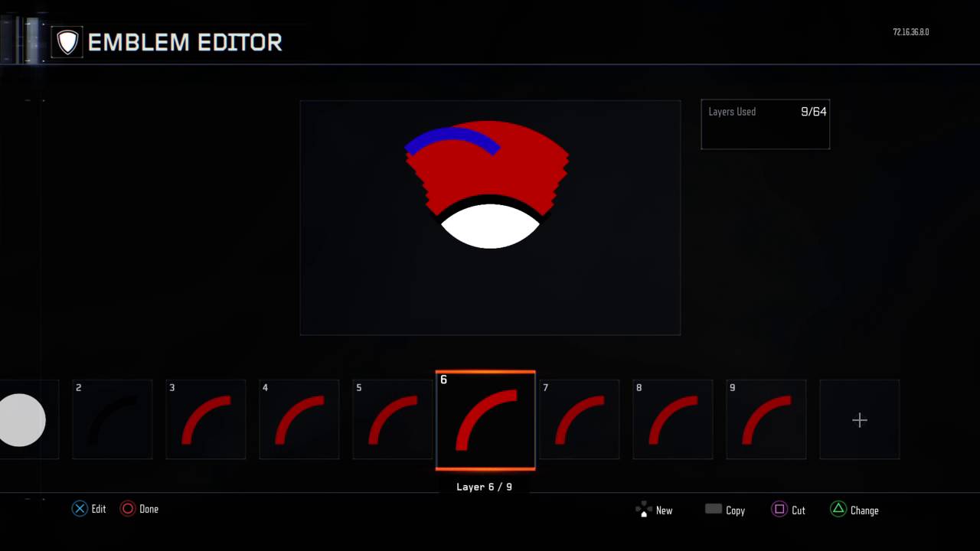
Task: Click the 72.16.36.8.0 version text
Action: tap(910, 32)
